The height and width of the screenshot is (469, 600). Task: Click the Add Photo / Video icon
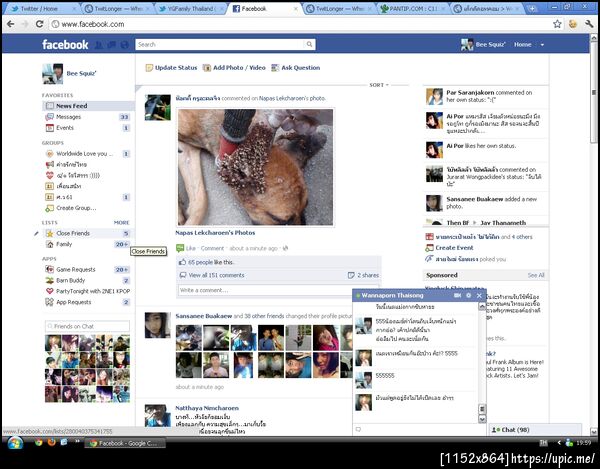207,68
